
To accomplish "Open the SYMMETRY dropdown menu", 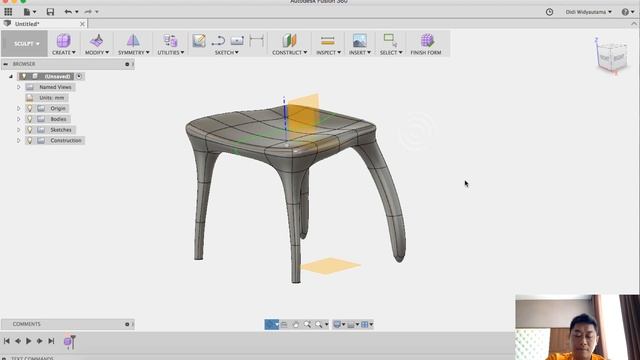I will point(133,53).
